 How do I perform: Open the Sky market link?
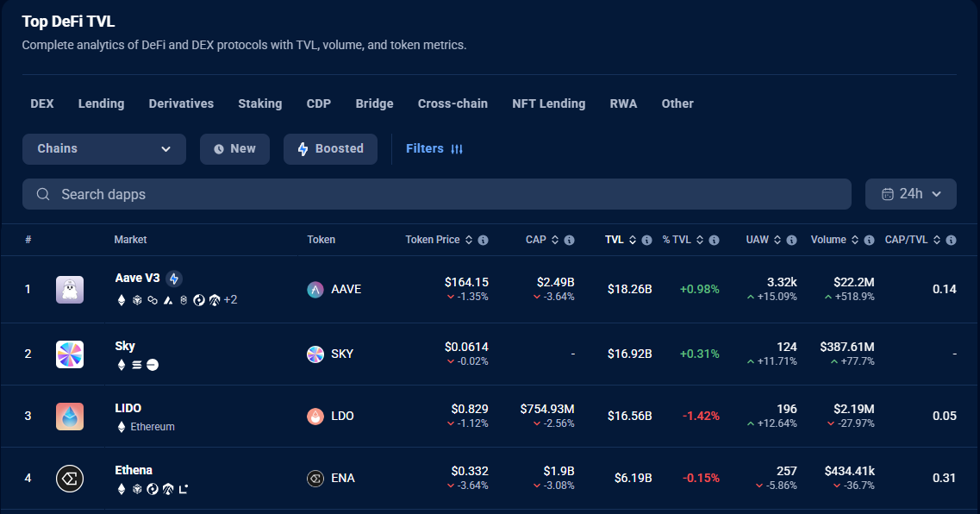click(x=125, y=346)
